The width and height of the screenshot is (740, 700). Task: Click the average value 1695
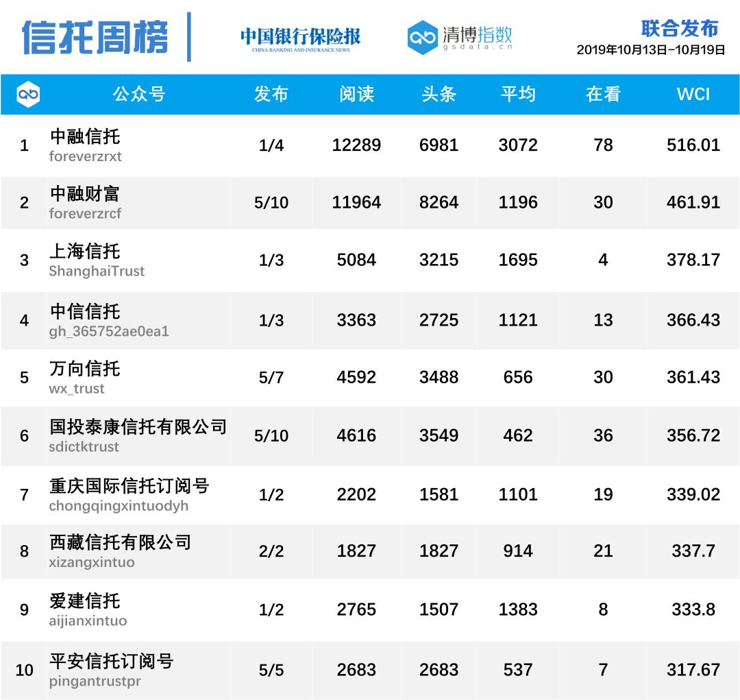tap(518, 260)
